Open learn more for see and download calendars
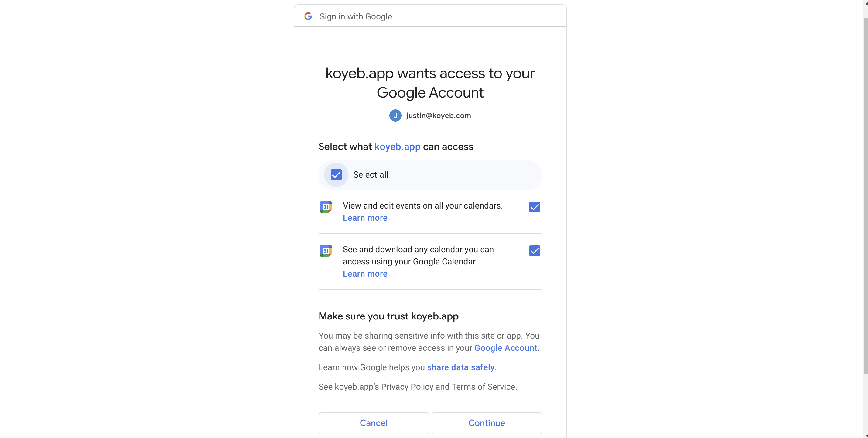The height and width of the screenshot is (438, 868). 365,274
